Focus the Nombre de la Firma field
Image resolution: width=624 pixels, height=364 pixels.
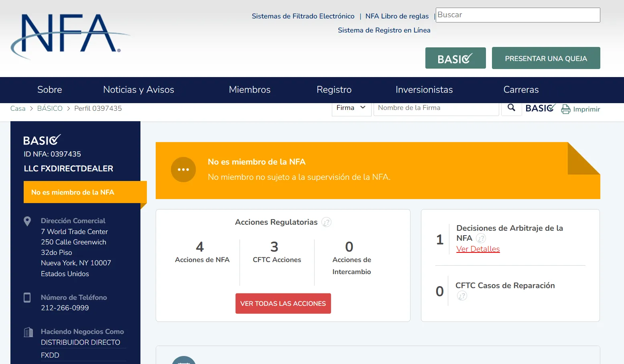click(436, 108)
